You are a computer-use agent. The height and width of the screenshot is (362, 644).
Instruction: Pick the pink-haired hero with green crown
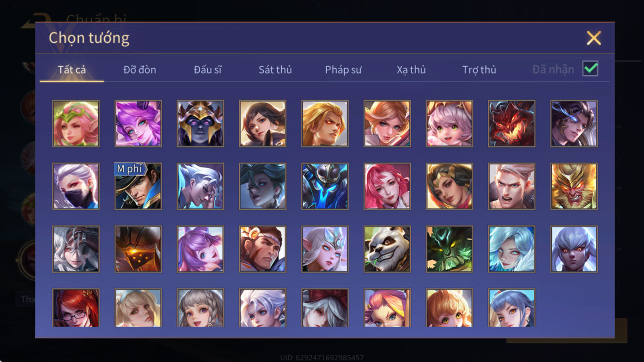(76, 123)
